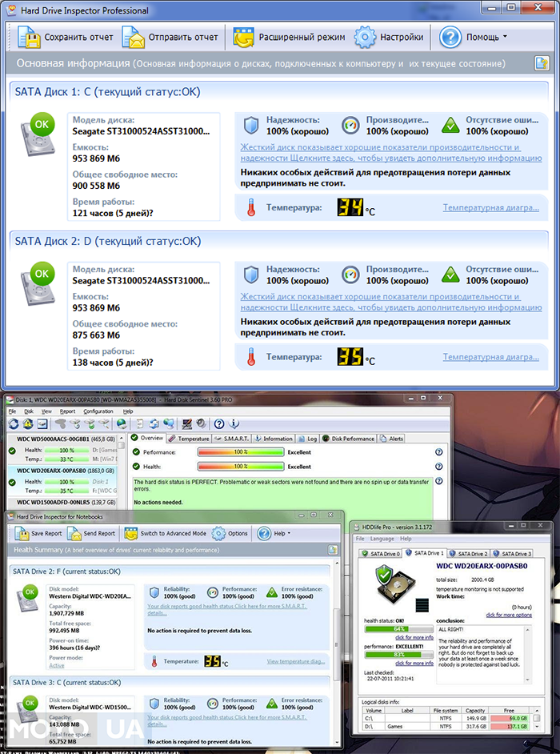Open the Disk Performance tab
Viewport: 560px width, 754px height.
tap(348, 439)
